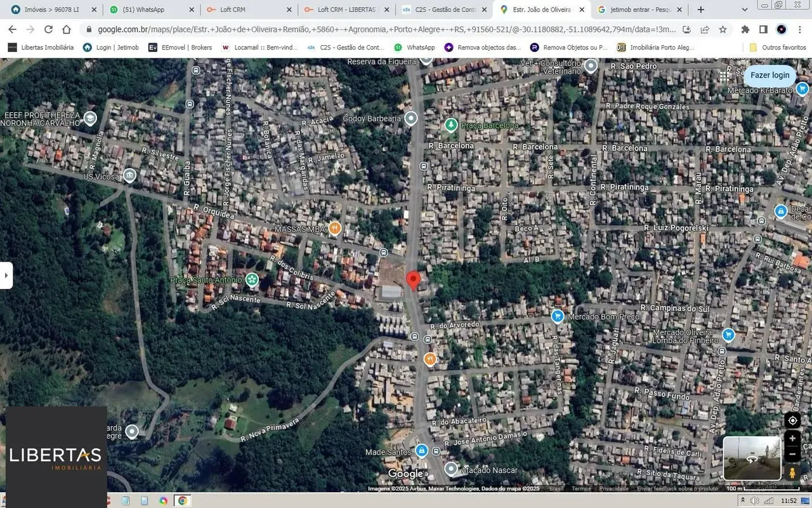Select the MASSAS MBA restaurant marker
The height and width of the screenshot is (508, 812).
[x=335, y=229]
